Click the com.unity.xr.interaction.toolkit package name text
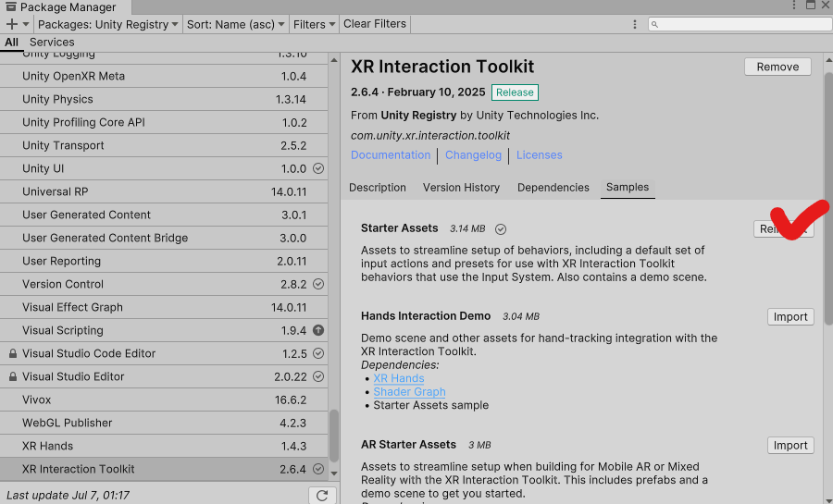This screenshot has width=833, height=504. click(x=430, y=136)
